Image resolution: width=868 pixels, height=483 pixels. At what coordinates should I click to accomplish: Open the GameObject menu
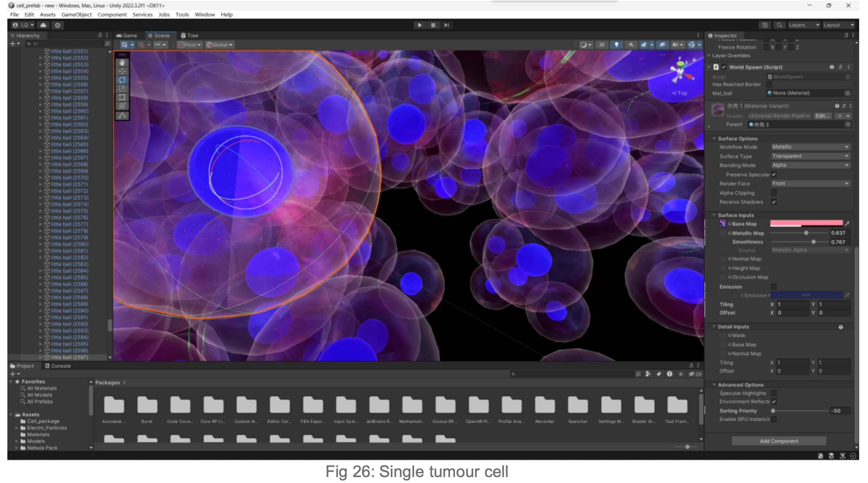[x=76, y=14]
